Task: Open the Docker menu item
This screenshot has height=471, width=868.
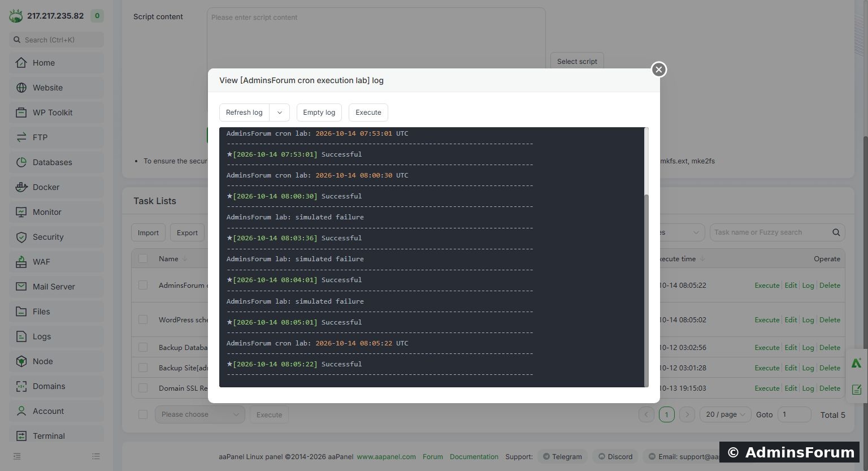Action: point(57,187)
